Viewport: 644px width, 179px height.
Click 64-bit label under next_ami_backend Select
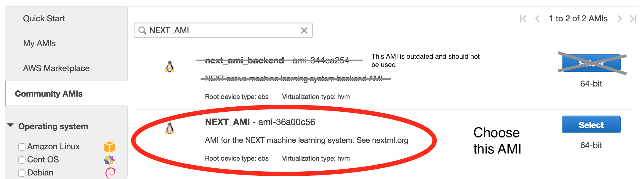click(x=591, y=84)
